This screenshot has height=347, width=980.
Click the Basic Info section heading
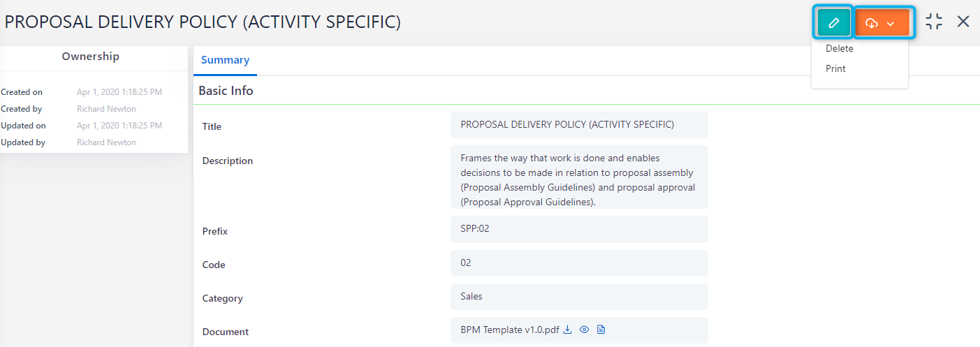[226, 91]
